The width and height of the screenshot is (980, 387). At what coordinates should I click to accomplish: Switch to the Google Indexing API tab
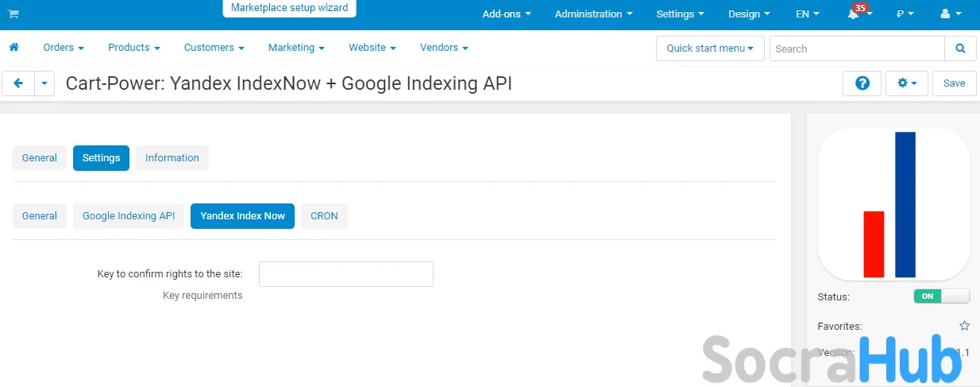(129, 216)
